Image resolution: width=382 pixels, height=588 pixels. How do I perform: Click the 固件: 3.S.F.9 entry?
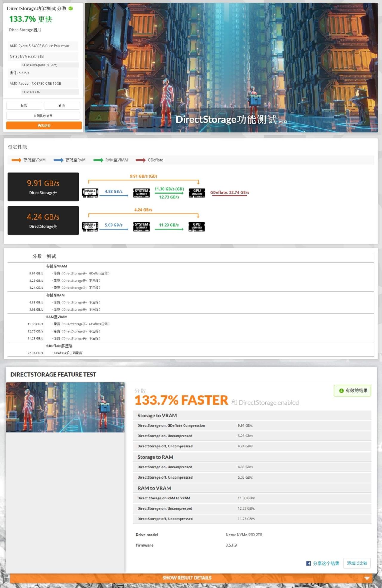(x=43, y=73)
